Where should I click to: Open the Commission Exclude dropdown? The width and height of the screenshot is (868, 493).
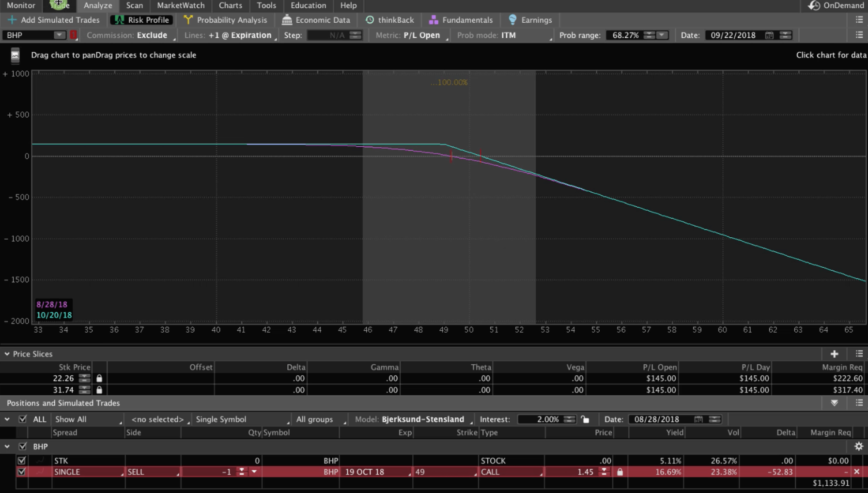131,35
